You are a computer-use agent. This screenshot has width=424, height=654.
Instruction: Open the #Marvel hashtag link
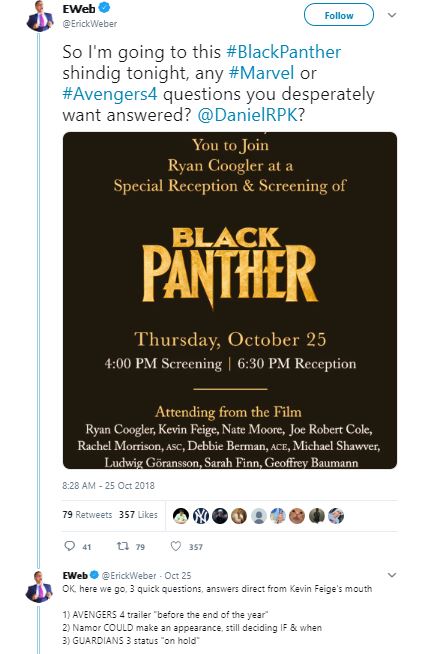(261, 73)
